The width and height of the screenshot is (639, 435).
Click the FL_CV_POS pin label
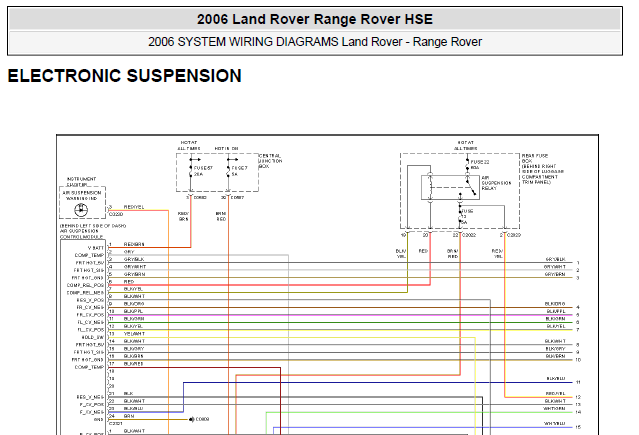pyautogui.click(x=90, y=330)
